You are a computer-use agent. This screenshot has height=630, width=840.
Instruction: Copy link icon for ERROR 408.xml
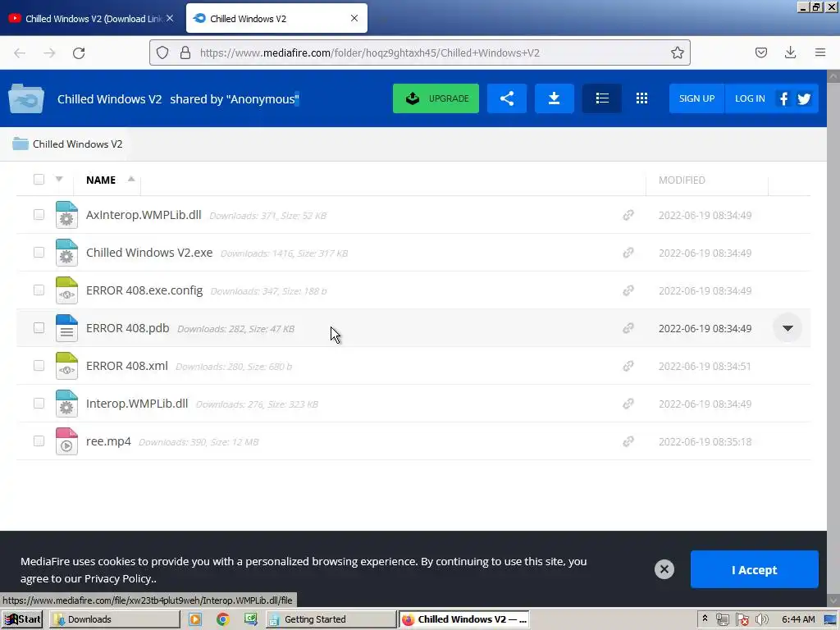coord(628,366)
